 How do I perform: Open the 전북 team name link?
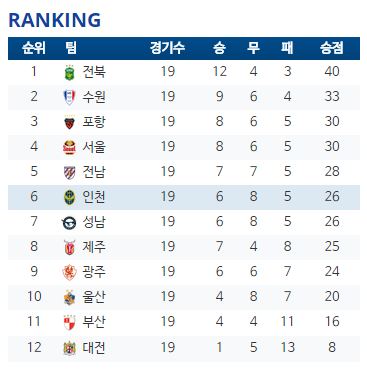(94, 72)
